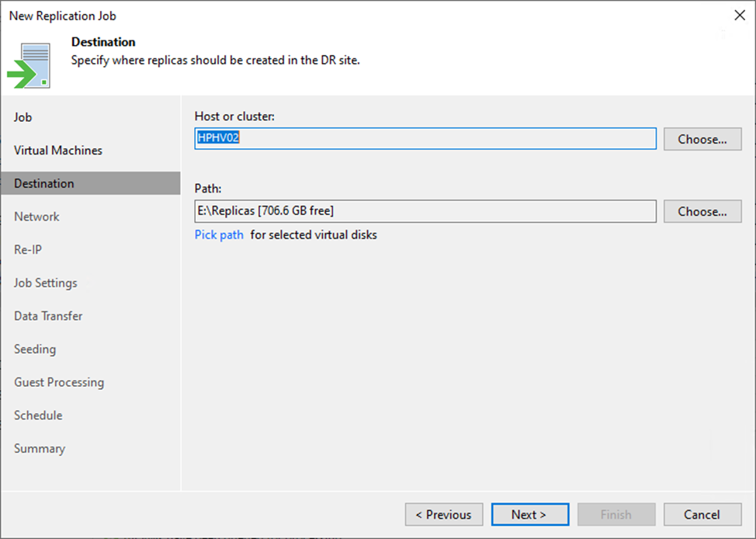Jump to the Summary step
Screen dimensions: 756x539
click(x=40, y=449)
